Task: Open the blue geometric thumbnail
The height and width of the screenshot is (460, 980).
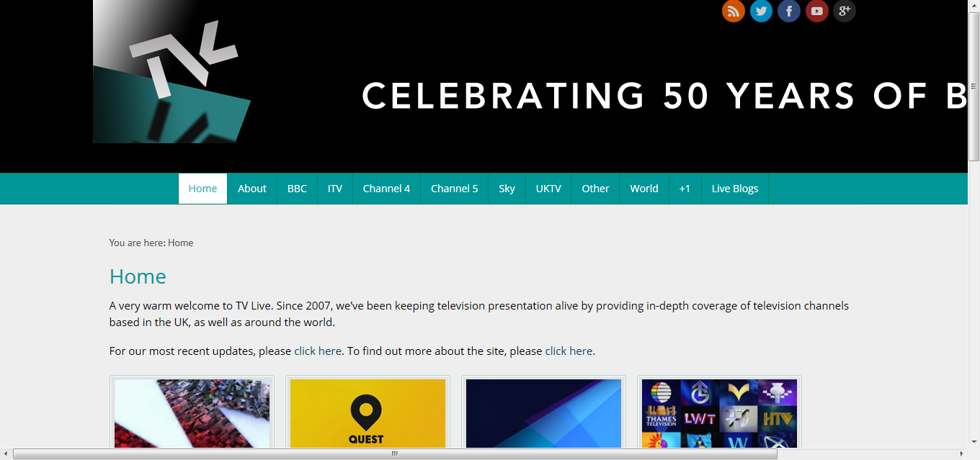Action: [x=543, y=413]
